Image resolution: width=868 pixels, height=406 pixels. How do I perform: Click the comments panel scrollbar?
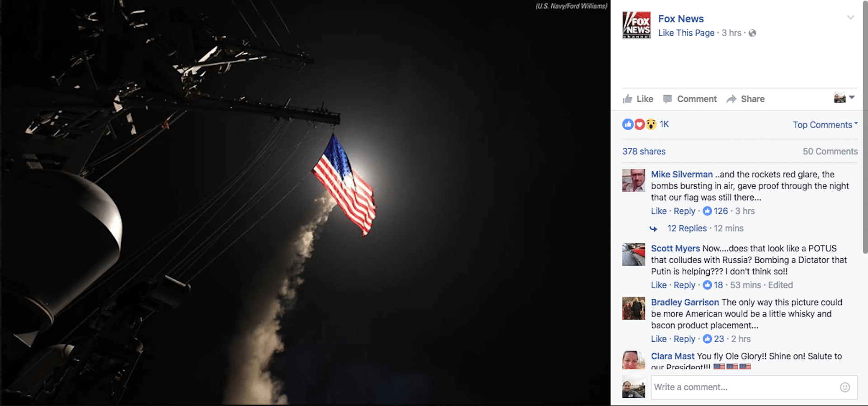(x=865, y=127)
